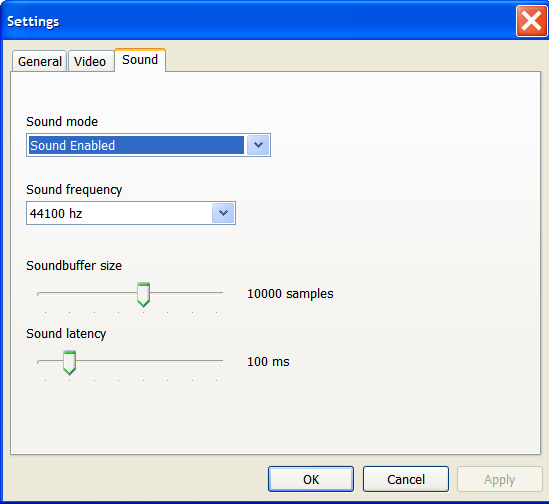Click Soundbuffer size track right of thumb
Screen dimensions: 549x504
tap(186, 293)
